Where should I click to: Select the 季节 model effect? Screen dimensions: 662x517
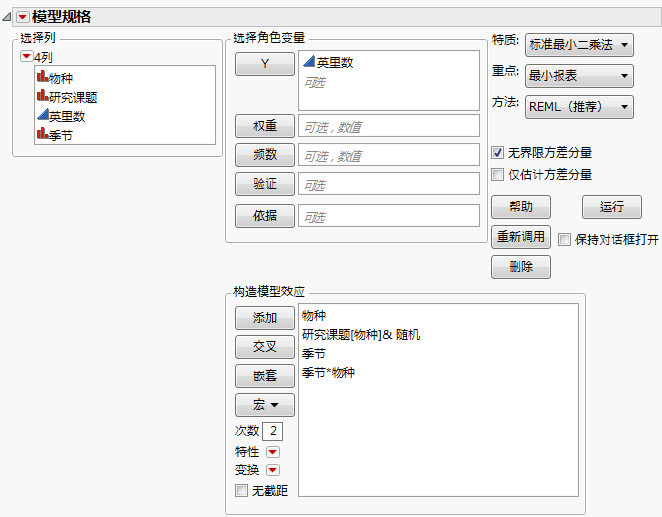pos(314,354)
